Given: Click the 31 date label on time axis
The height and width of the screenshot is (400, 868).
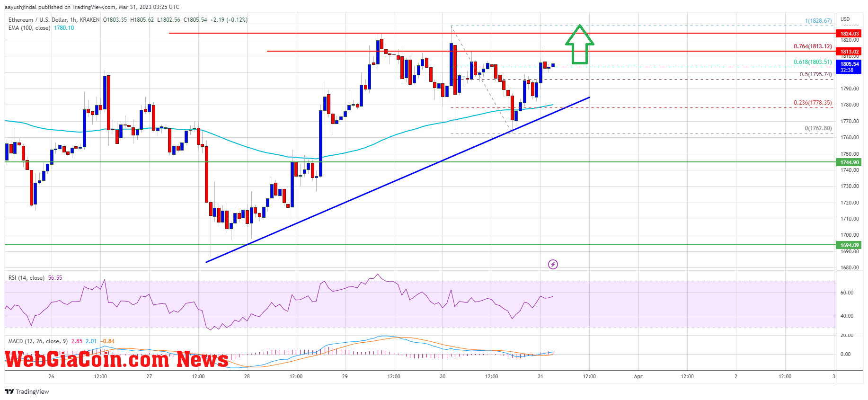Looking at the screenshot, I should pos(540,377).
